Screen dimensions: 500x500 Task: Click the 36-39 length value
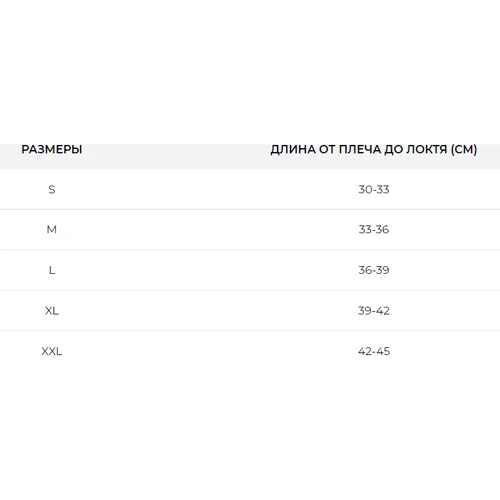[x=374, y=270]
